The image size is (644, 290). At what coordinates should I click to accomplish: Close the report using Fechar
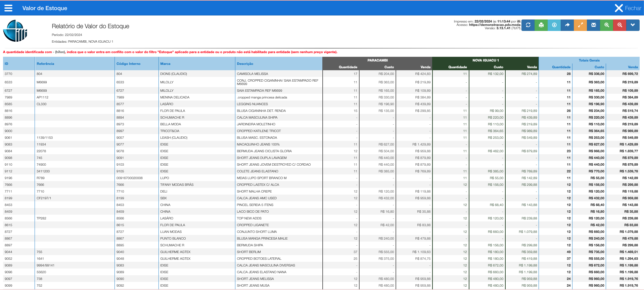628,8
